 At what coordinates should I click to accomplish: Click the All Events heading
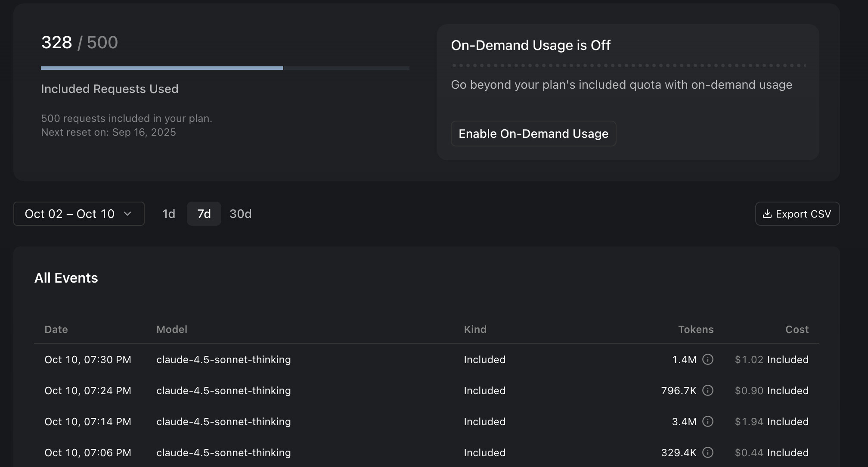(66, 278)
